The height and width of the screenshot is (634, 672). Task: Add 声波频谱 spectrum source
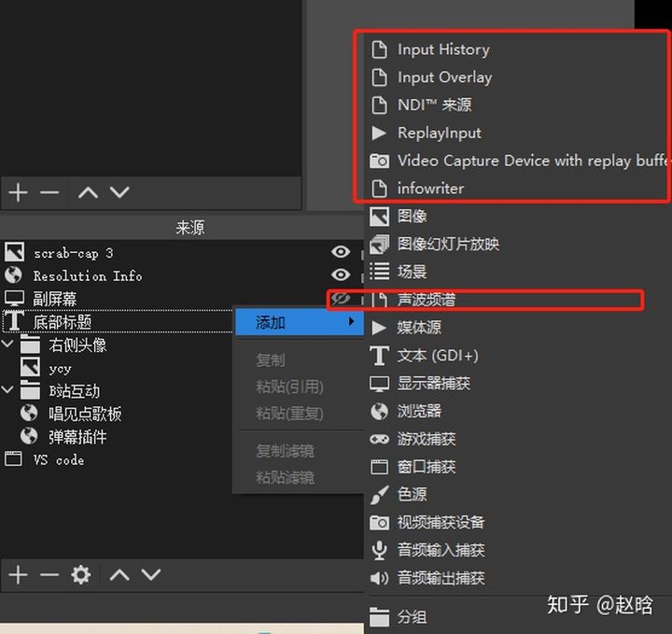coord(518,300)
